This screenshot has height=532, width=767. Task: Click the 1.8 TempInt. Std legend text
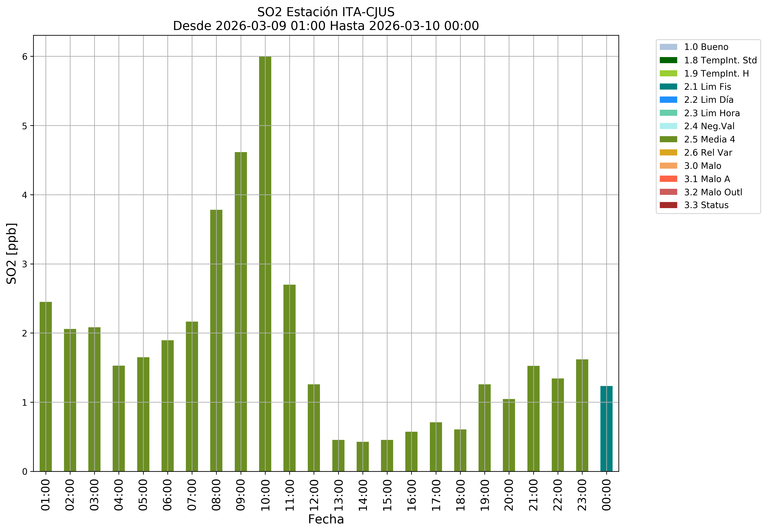pos(720,60)
